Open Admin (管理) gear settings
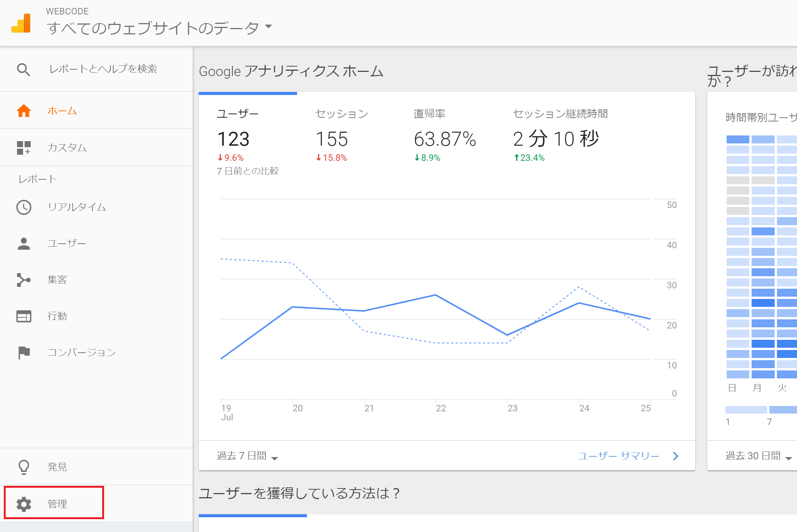This screenshot has height=532, width=797. [x=24, y=504]
